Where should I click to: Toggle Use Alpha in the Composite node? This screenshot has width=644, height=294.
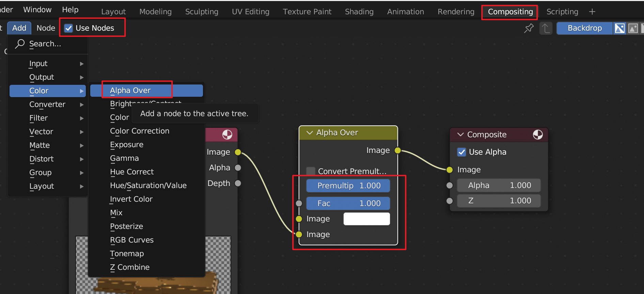pos(461,152)
